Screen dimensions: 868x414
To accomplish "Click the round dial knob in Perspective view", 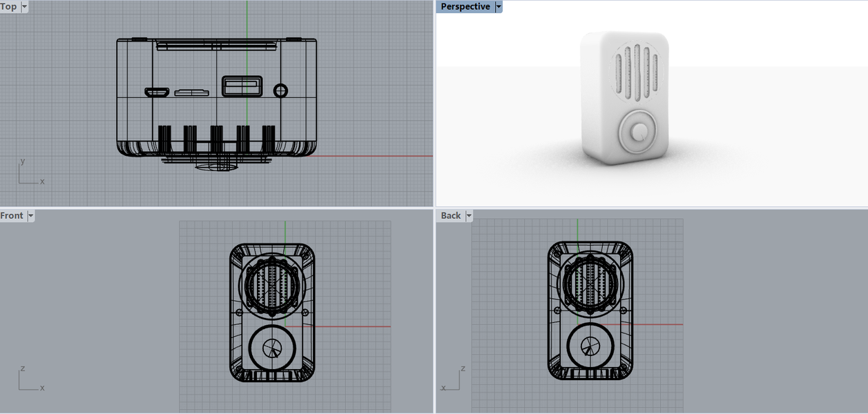I will click(639, 131).
